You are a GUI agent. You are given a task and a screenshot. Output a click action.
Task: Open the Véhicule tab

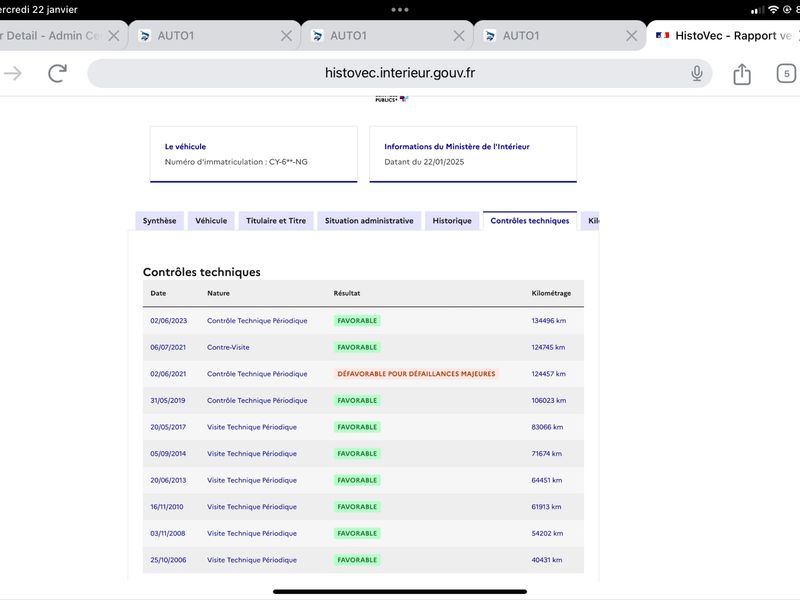(211, 221)
